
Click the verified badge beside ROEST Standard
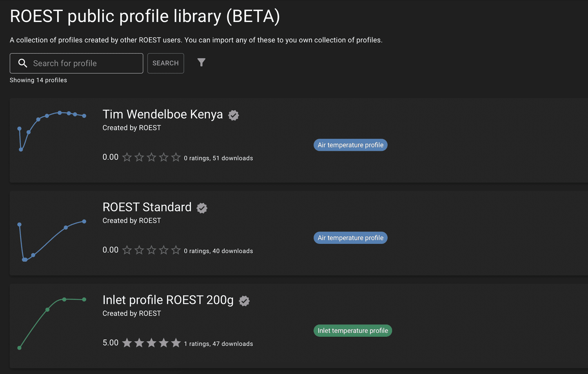coord(202,208)
